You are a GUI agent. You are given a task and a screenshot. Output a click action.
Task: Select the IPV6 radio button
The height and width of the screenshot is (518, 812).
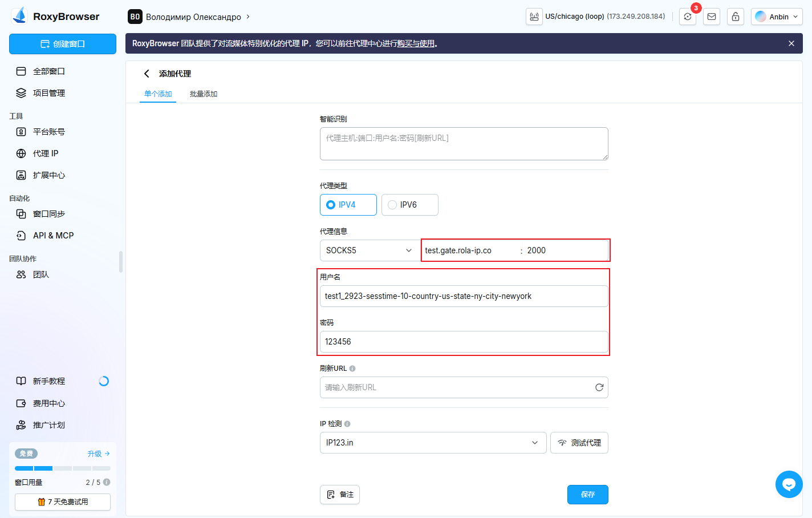point(393,205)
